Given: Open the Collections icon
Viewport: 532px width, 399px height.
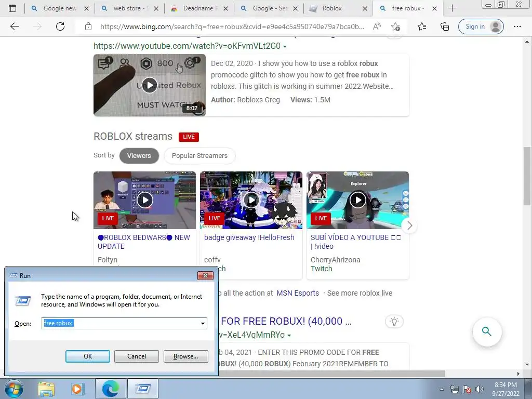Looking at the screenshot, I should [445, 26].
